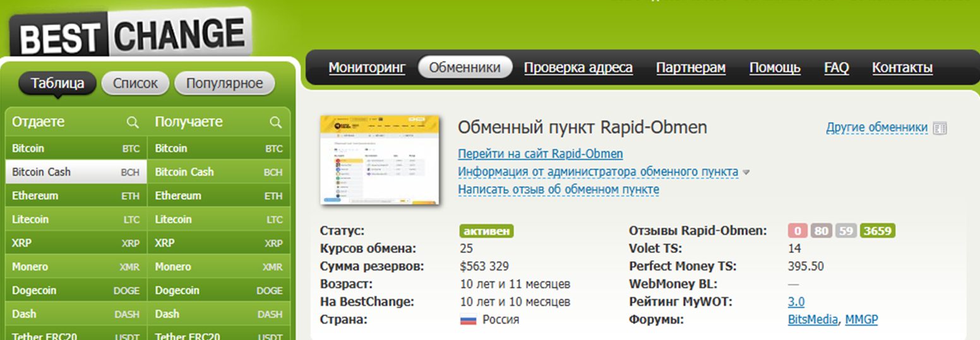Select Bitcoin Cash in the Отдаете column
This screenshot has height=340, width=980.
(76, 172)
